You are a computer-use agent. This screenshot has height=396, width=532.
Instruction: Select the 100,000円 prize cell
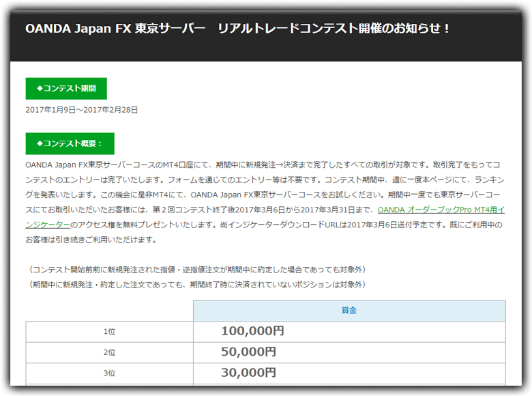[252, 331]
